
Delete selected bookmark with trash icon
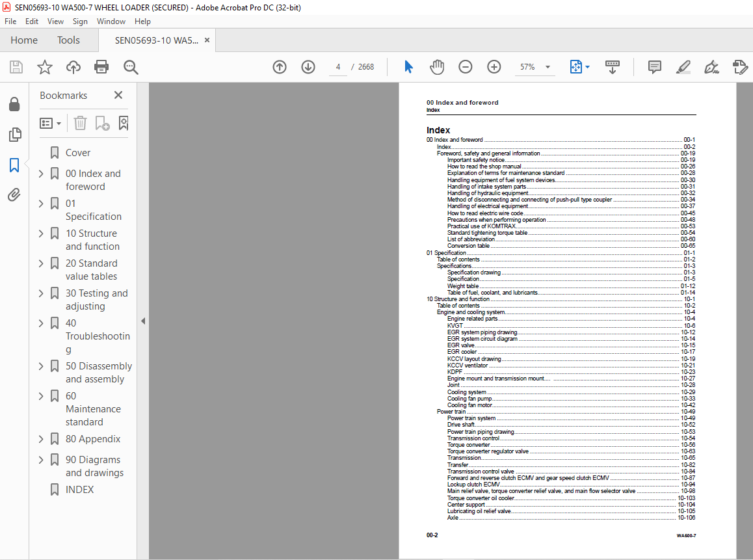80,123
